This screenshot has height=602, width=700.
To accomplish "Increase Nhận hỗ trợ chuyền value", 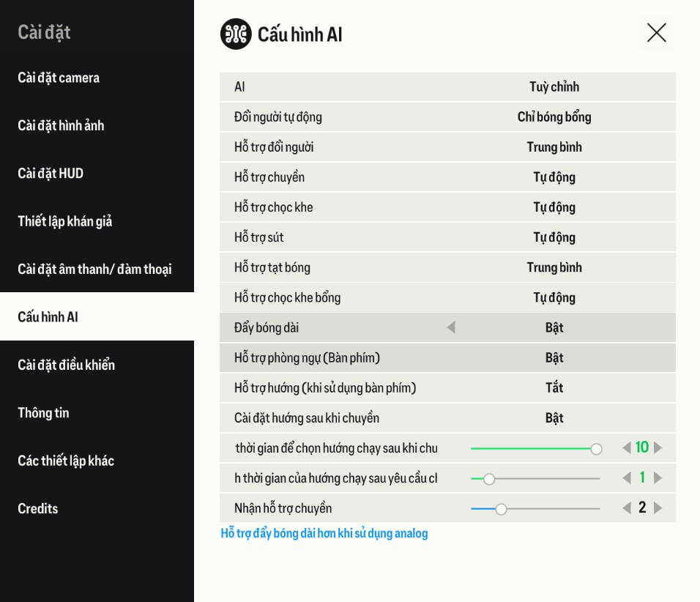I will 658,508.
